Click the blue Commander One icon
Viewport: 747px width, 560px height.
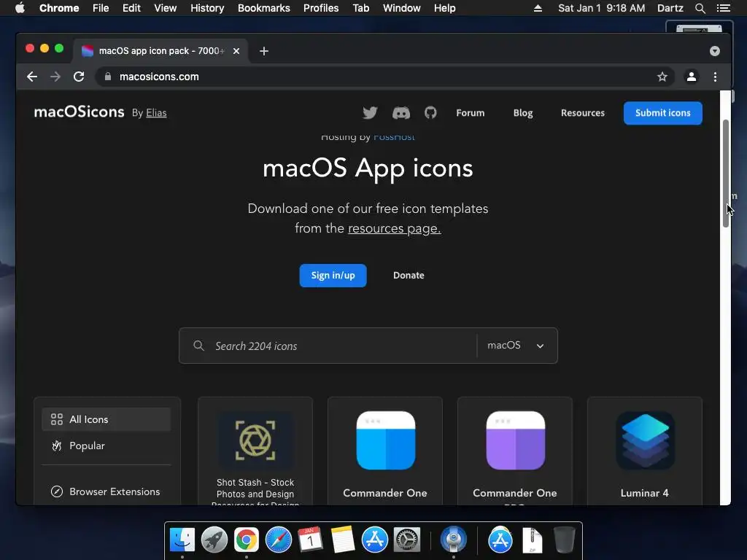point(385,440)
